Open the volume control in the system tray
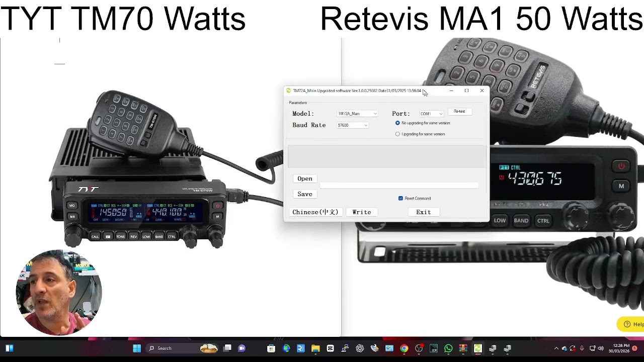Screen dimensions: 644x362 pos(600,348)
